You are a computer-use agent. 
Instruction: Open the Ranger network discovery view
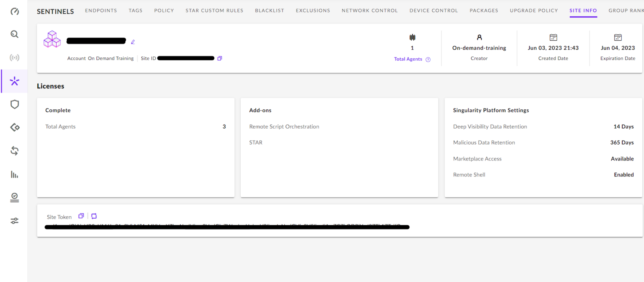pos(14,57)
